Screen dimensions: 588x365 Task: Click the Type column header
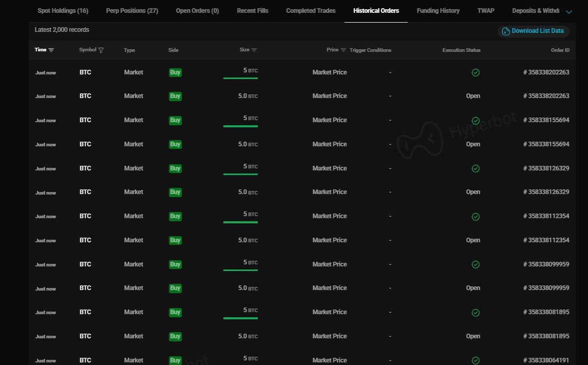pyautogui.click(x=129, y=50)
